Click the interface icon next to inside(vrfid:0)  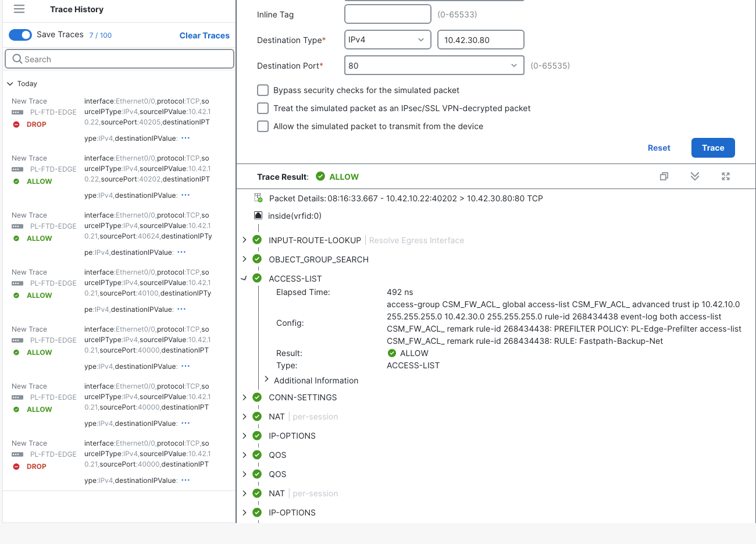tap(258, 215)
